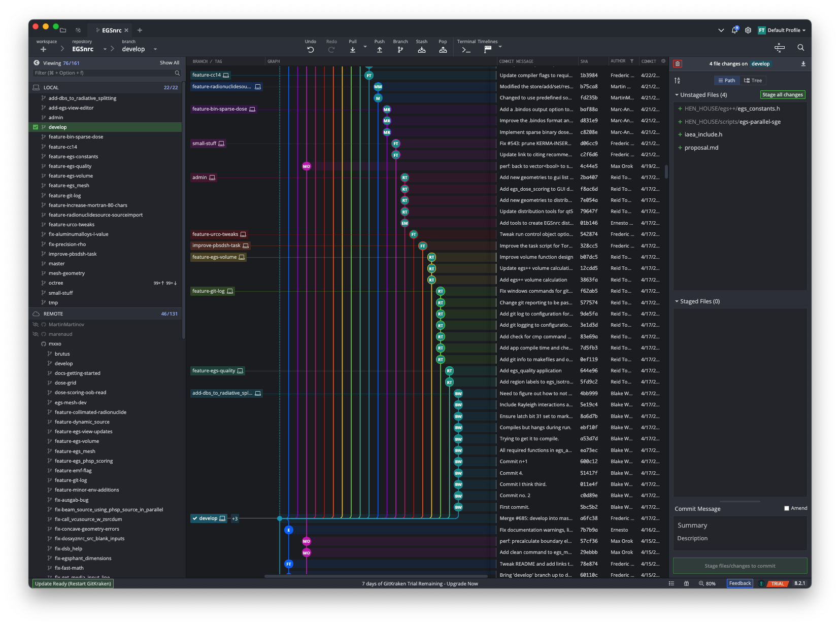Click the download icon in the changes header
Viewport: 840px width, 626px height.
803,64
